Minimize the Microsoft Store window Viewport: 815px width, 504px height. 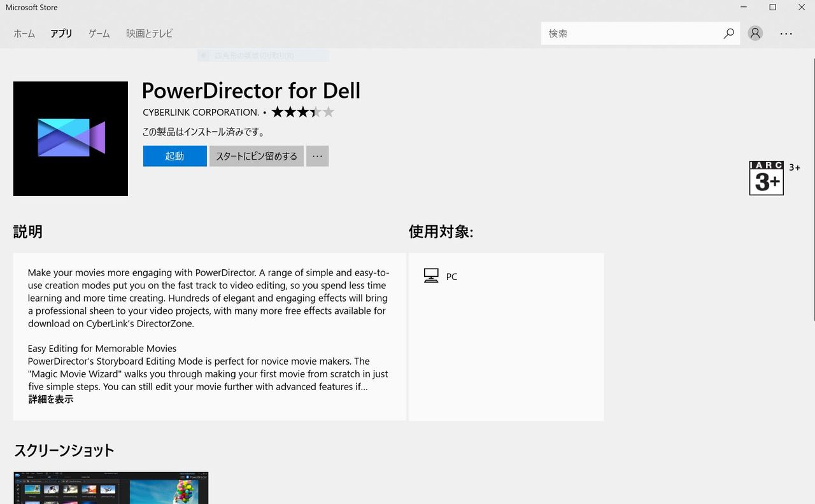pyautogui.click(x=744, y=8)
